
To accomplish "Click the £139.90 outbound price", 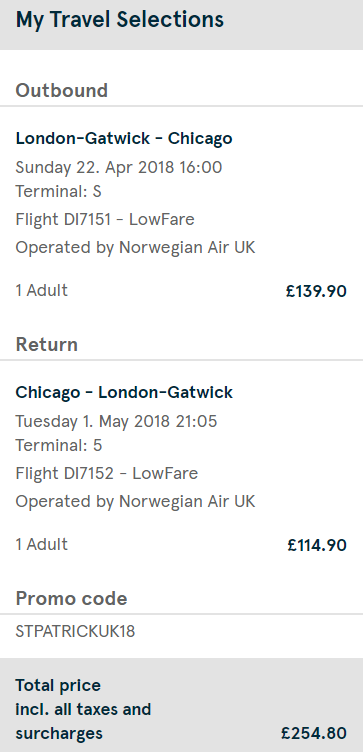I will [316, 291].
